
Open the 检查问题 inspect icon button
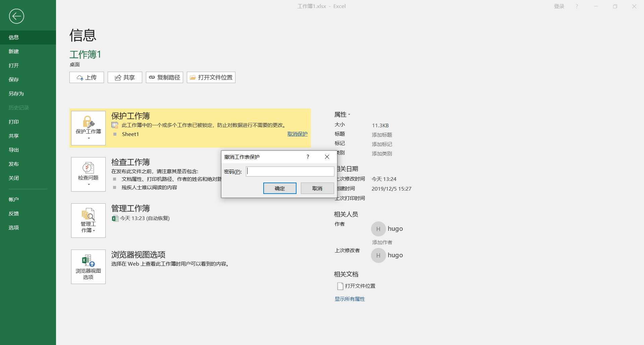(88, 174)
